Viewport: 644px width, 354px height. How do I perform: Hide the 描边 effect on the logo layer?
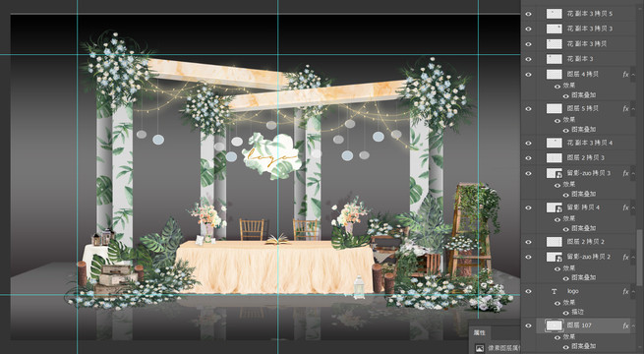(565, 312)
